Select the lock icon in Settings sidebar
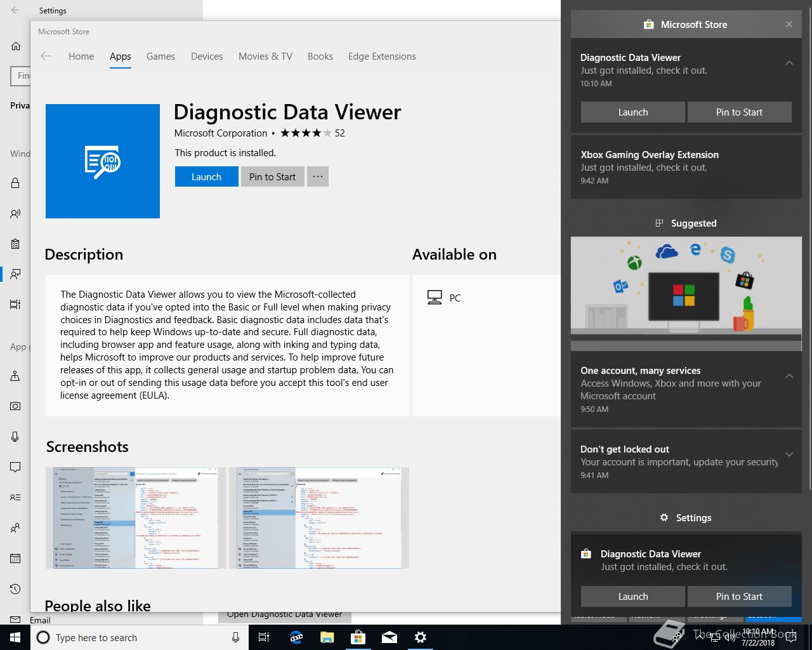 (15, 183)
